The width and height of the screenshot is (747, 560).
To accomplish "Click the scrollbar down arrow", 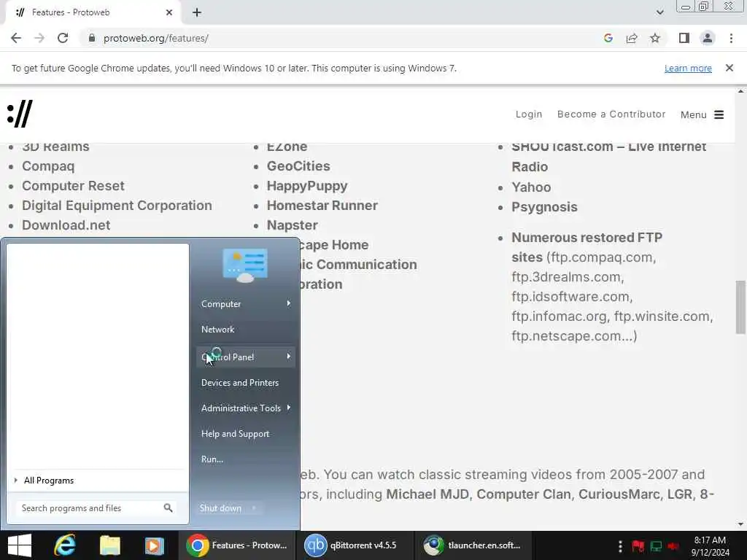I will [x=740, y=524].
